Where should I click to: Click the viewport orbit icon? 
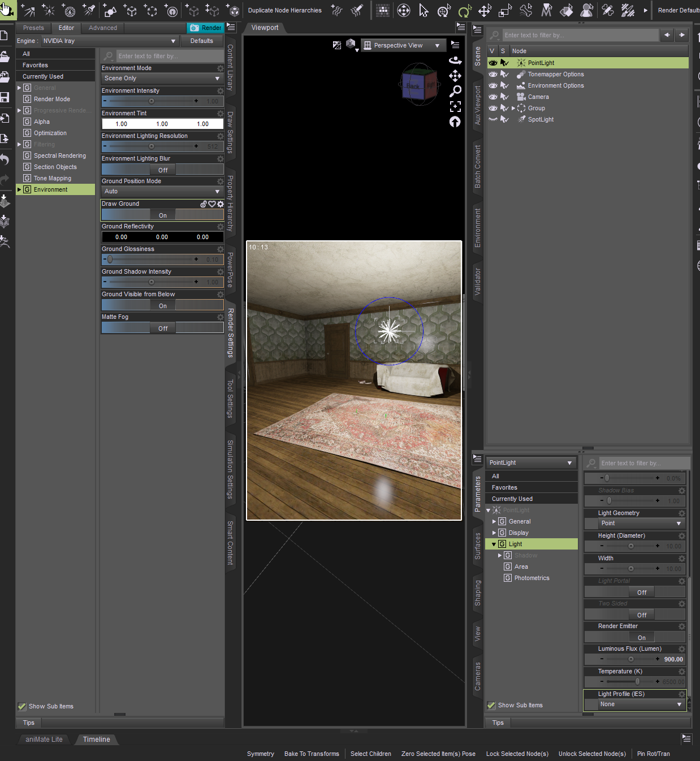coord(455,60)
